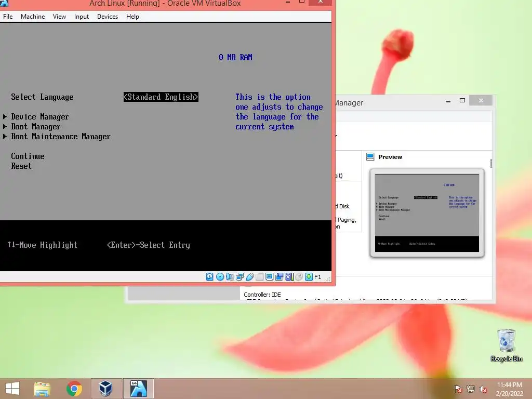The image size is (532, 399).
Task: Click the 0 MB RAM text
Action: (235, 57)
